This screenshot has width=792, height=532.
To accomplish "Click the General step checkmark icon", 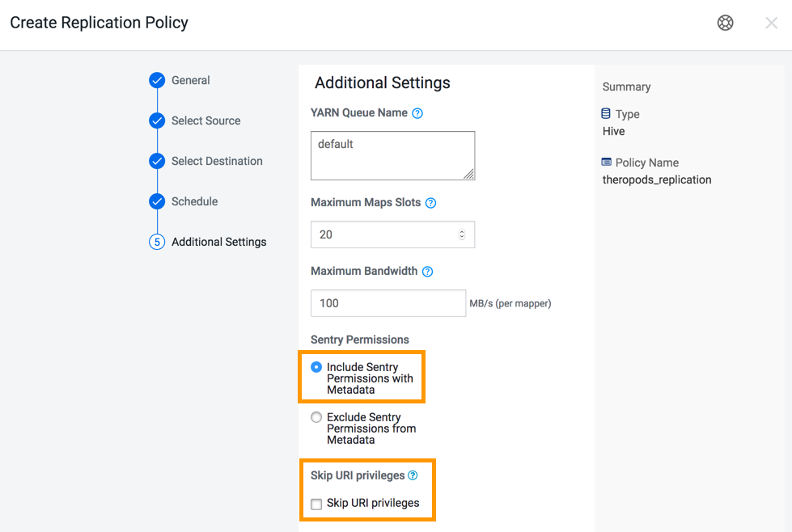I will coord(157,80).
